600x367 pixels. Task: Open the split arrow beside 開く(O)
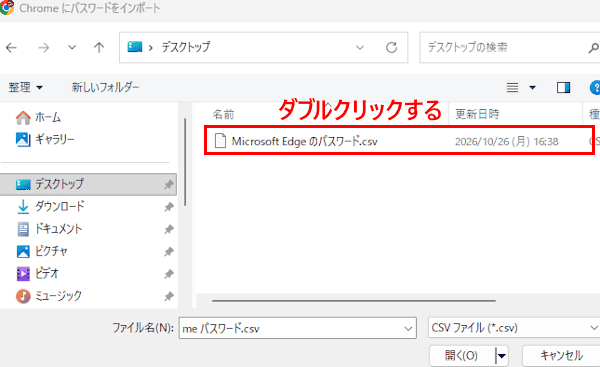[x=502, y=356]
